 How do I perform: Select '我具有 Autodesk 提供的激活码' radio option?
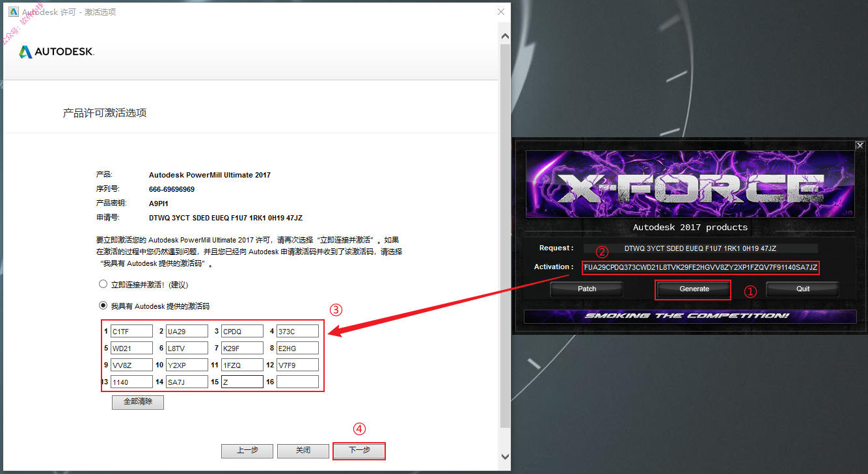point(103,306)
